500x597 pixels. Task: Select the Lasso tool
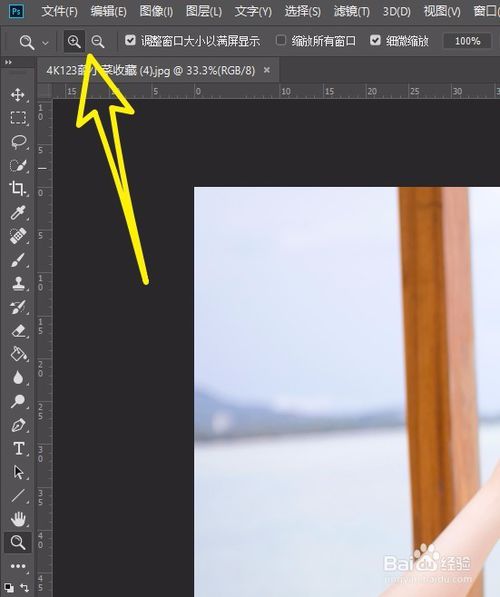click(x=18, y=142)
